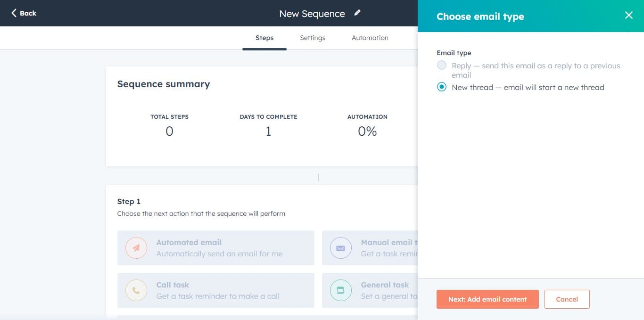Click the phone icon for Call task
This screenshot has width=644, height=320.
tap(136, 290)
